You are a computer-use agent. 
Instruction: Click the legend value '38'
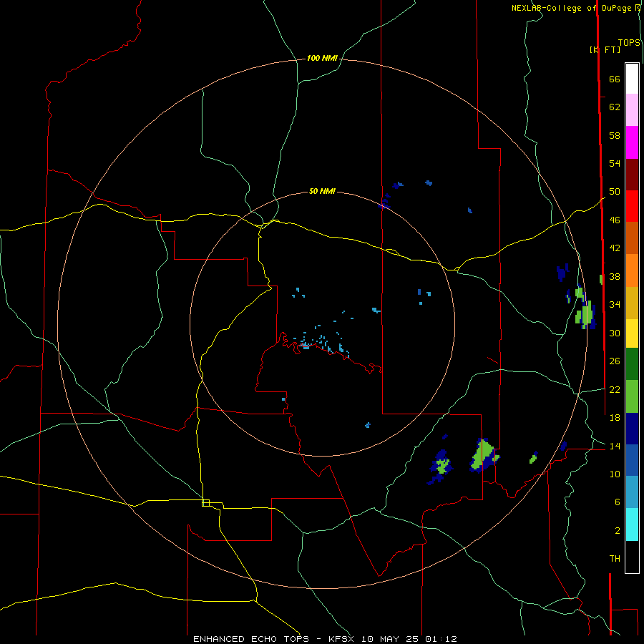pos(615,276)
